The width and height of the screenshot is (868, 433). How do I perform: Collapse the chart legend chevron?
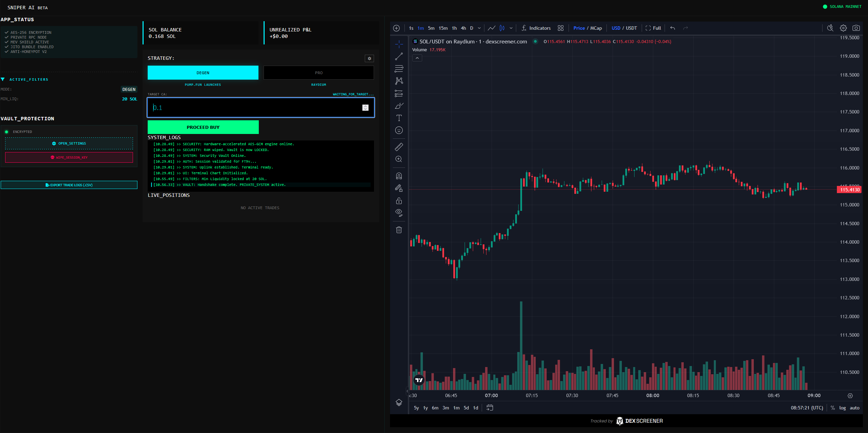417,58
